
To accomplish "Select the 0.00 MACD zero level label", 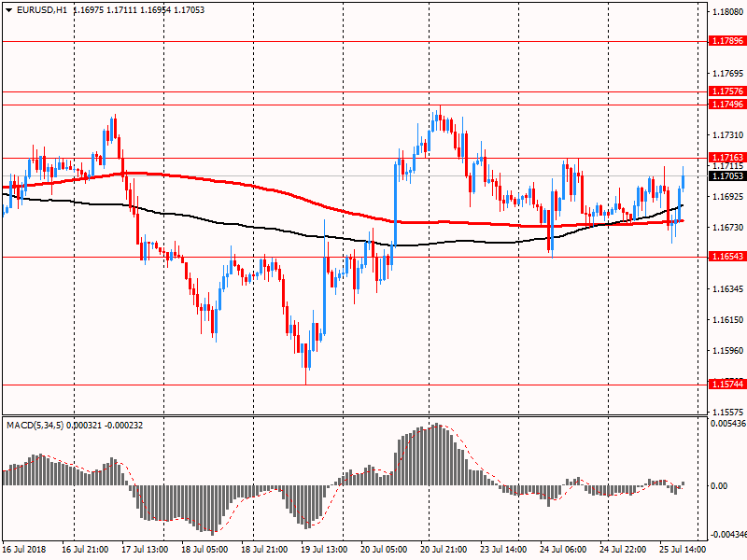I will tap(719, 486).
